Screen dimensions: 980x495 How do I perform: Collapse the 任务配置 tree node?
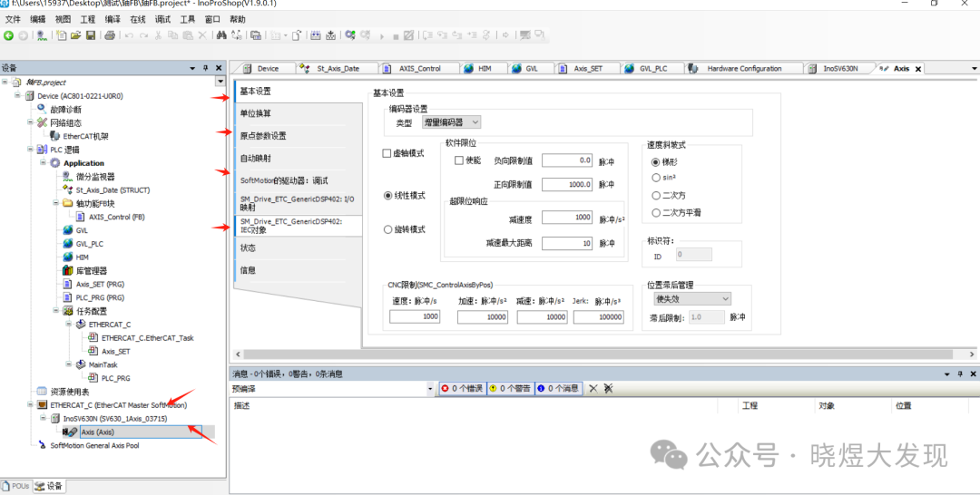56,311
